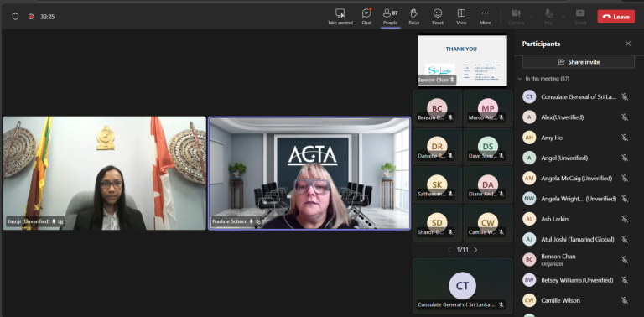Select the DA Diane participant tile
The height and width of the screenshot is (317, 644).
point(488,184)
